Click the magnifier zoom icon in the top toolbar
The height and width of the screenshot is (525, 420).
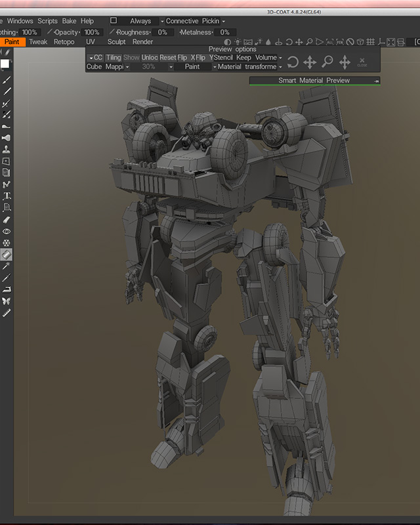click(310, 42)
